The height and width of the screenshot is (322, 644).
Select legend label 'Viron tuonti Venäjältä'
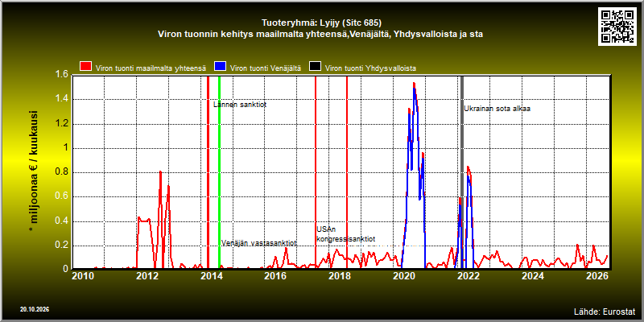coord(266,68)
